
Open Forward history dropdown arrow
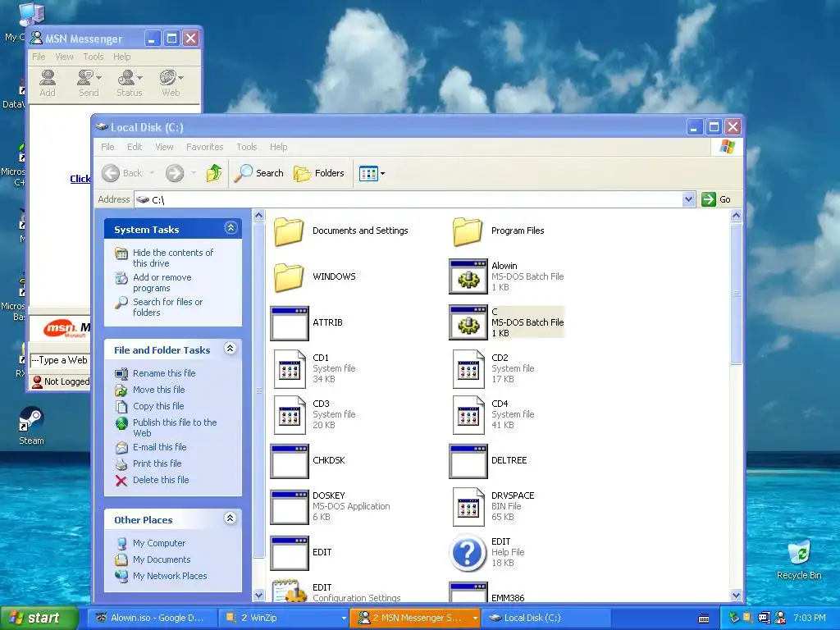click(x=194, y=173)
